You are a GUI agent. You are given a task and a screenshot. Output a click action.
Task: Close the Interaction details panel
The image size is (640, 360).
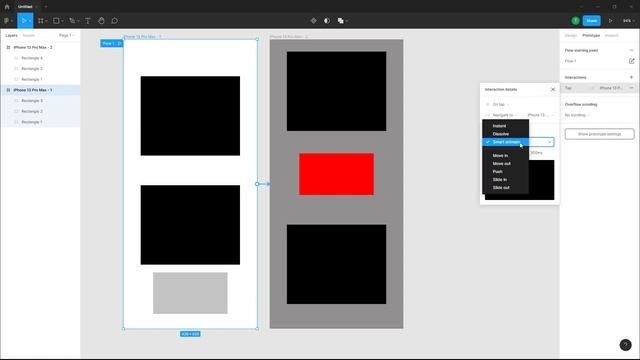point(553,89)
